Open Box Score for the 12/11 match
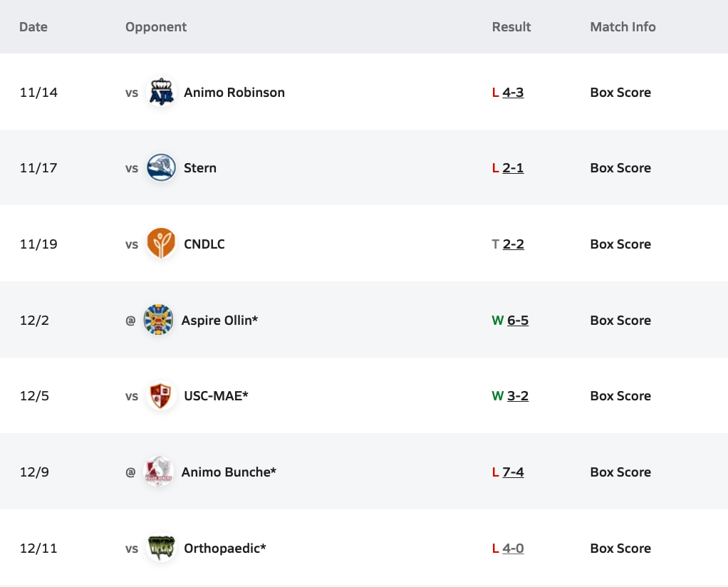The width and height of the screenshot is (728, 587). click(620, 549)
